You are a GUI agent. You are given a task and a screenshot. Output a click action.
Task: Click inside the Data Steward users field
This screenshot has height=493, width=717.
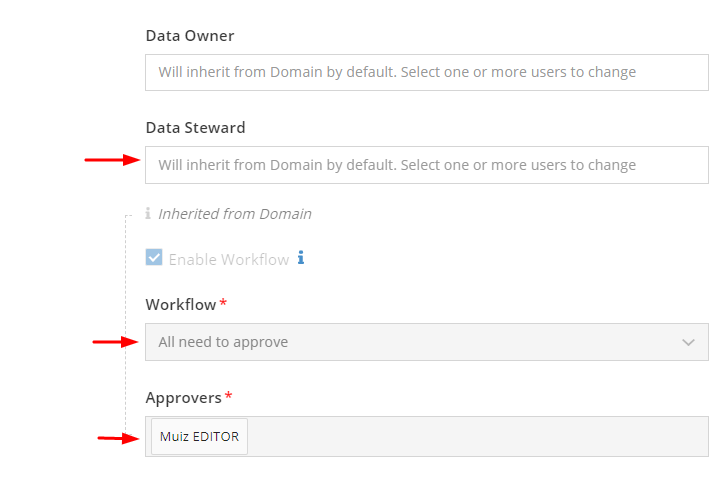(427, 165)
